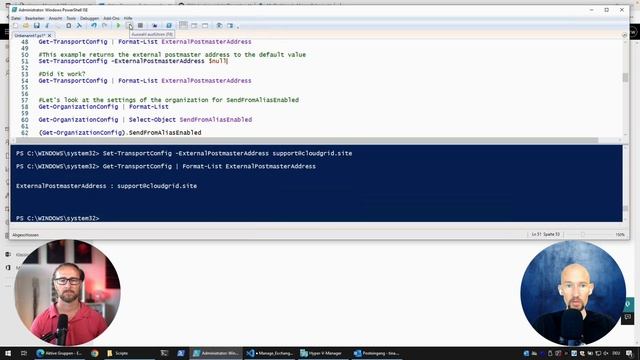Image resolution: width=640 pixels, height=360 pixels.
Task: Click (Get-OrganizationConfig).SendFromAliasEnabled line 62
Action: pyautogui.click(x=120, y=133)
